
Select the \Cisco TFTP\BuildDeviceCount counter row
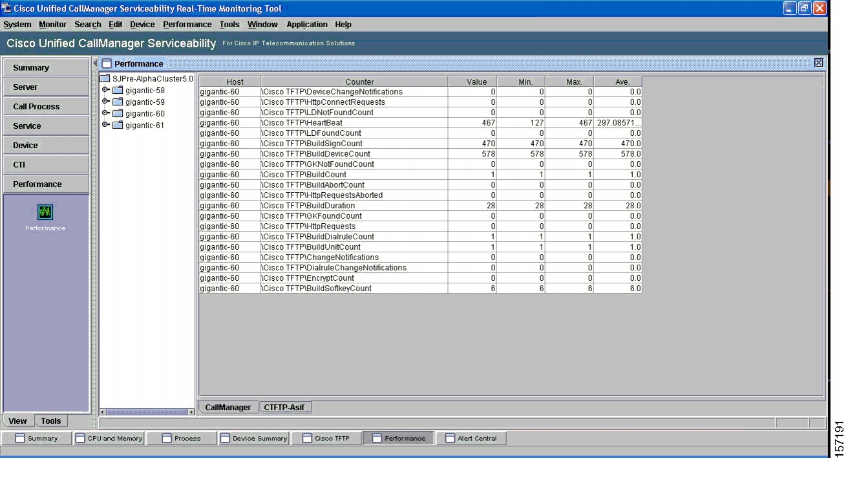point(420,154)
